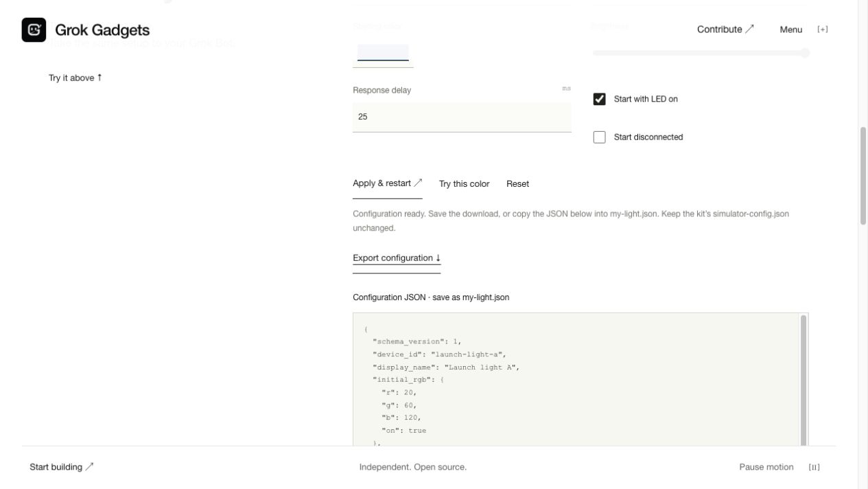Screen dimensions: 868x489
Task: Uncheck Start with LED on
Action: [x=600, y=99]
